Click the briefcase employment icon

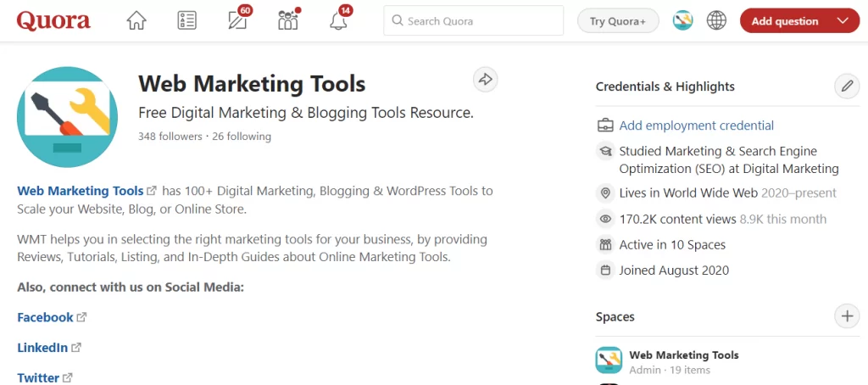(605, 126)
